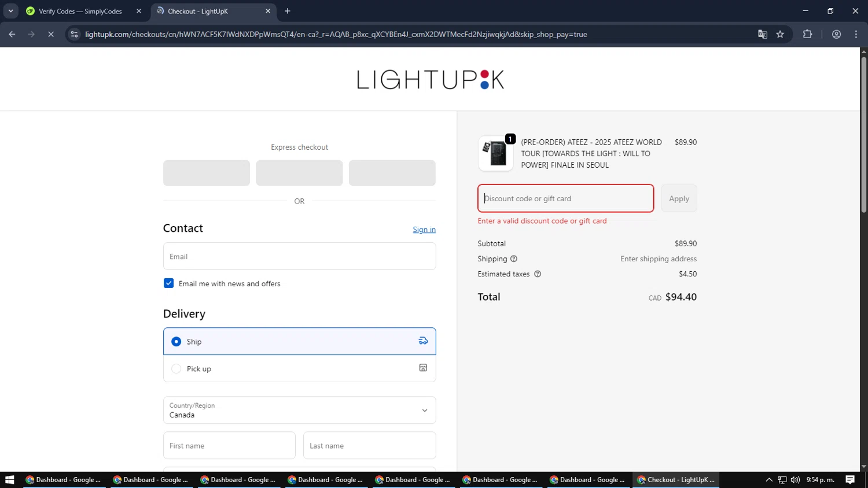Stop page loading with X icon

point(51,34)
